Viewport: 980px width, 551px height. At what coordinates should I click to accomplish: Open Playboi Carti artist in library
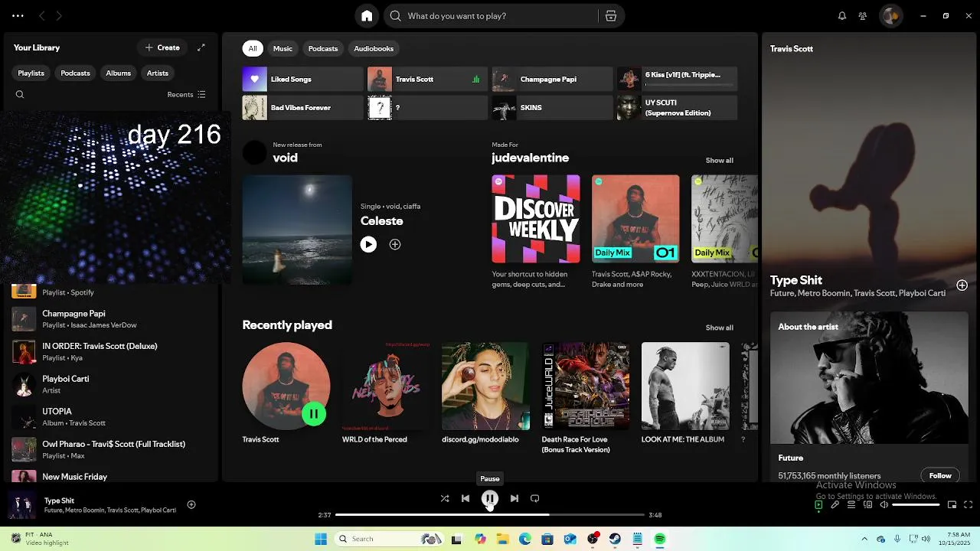point(113,384)
